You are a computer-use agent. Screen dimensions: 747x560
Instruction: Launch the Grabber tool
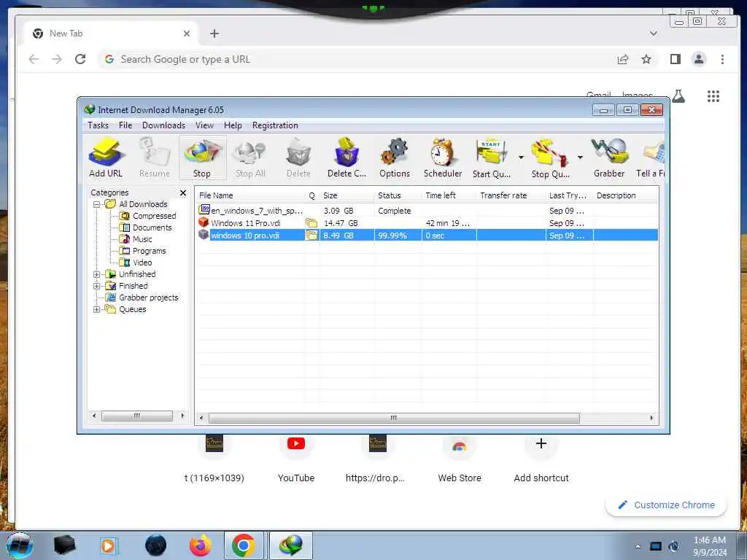(x=609, y=157)
